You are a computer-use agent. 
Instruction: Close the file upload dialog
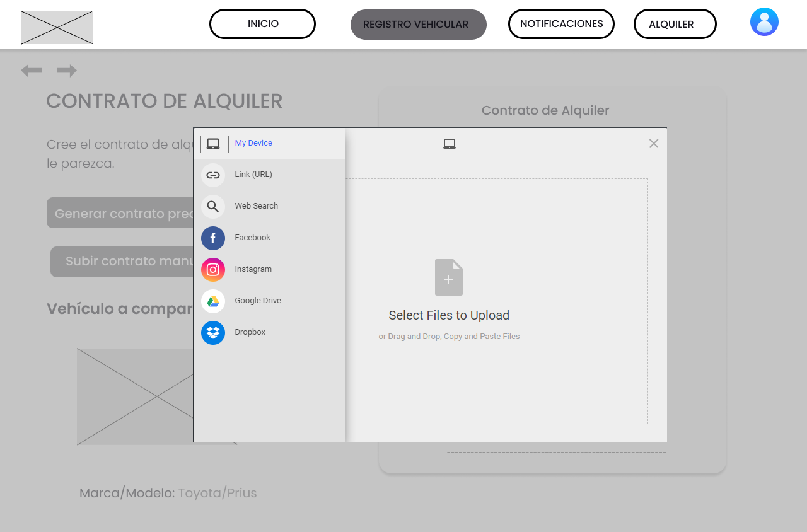[x=654, y=144]
